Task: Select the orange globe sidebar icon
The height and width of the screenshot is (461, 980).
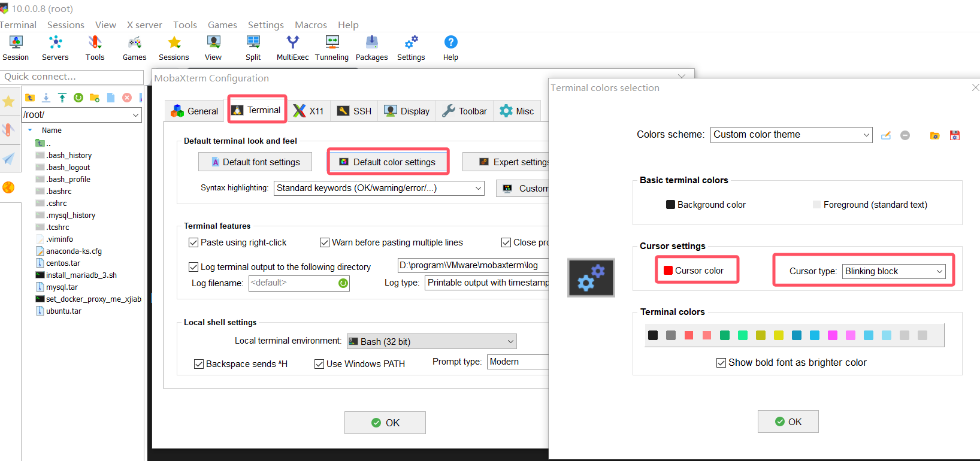Action: (8, 187)
